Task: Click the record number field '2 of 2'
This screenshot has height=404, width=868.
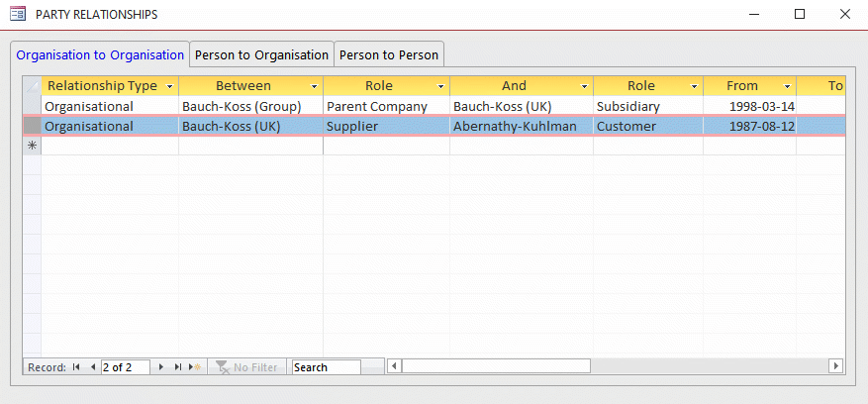Action: 125,367
